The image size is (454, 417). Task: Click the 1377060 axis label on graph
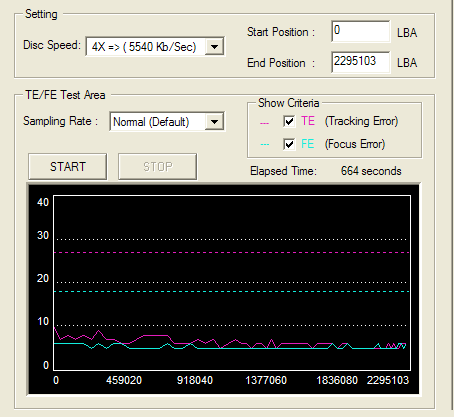[x=266, y=380]
